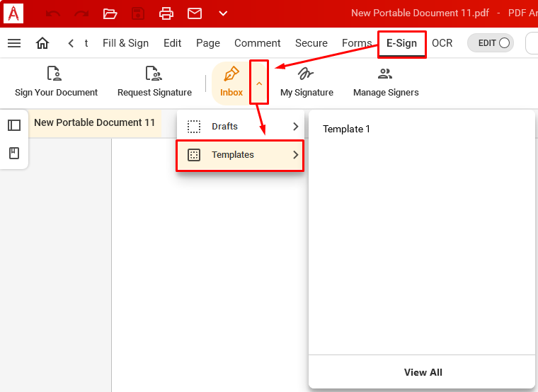Click the View All button

[x=423, y=372]
